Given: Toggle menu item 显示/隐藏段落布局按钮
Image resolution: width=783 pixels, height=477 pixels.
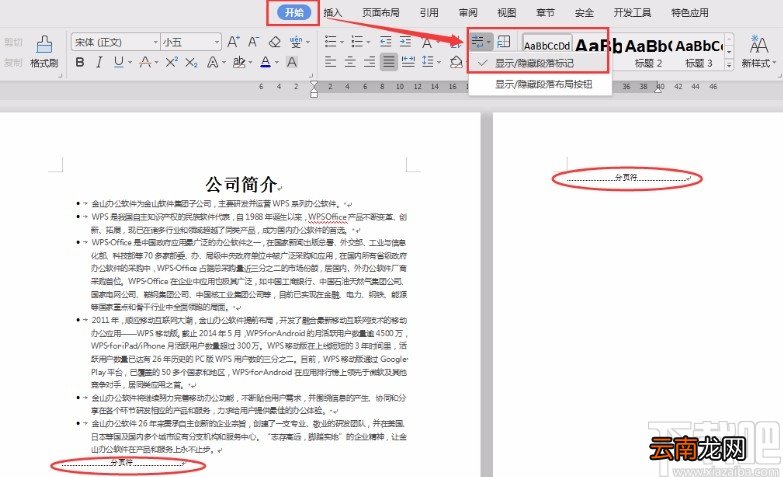Looking at the screenshot, I should [539, 84].
